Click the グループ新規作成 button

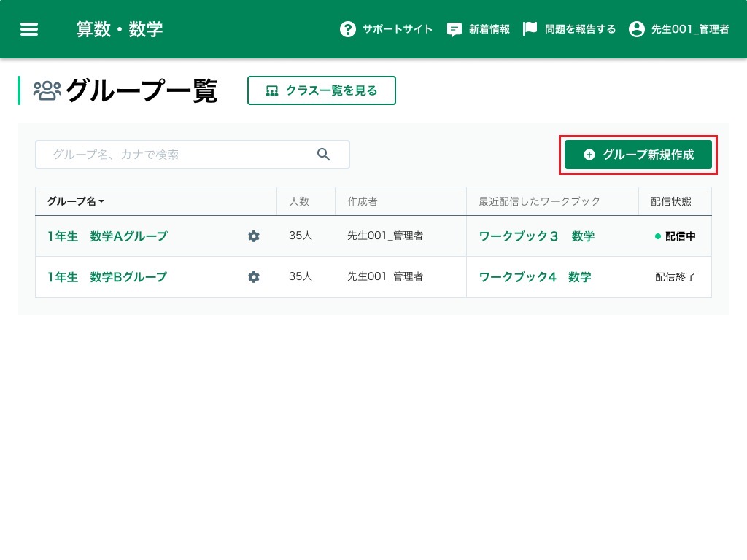point(638,155)
